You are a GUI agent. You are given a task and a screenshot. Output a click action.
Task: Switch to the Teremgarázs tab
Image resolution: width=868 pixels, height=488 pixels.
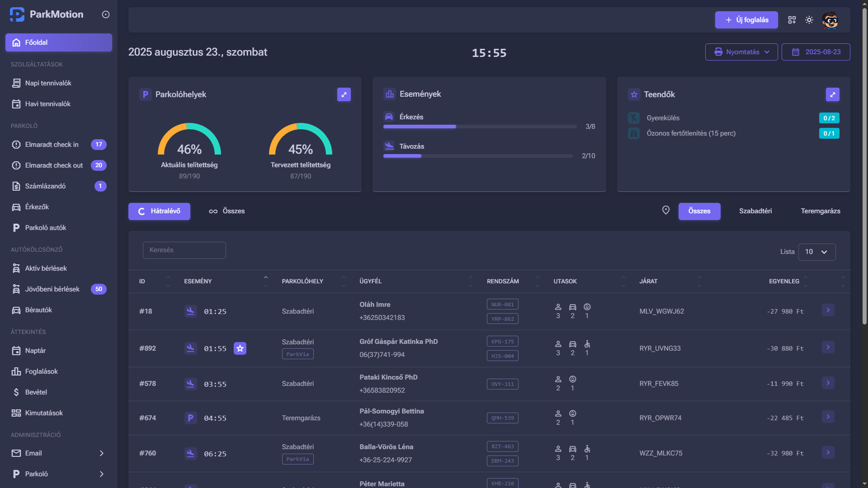click(x=821, y=211)
